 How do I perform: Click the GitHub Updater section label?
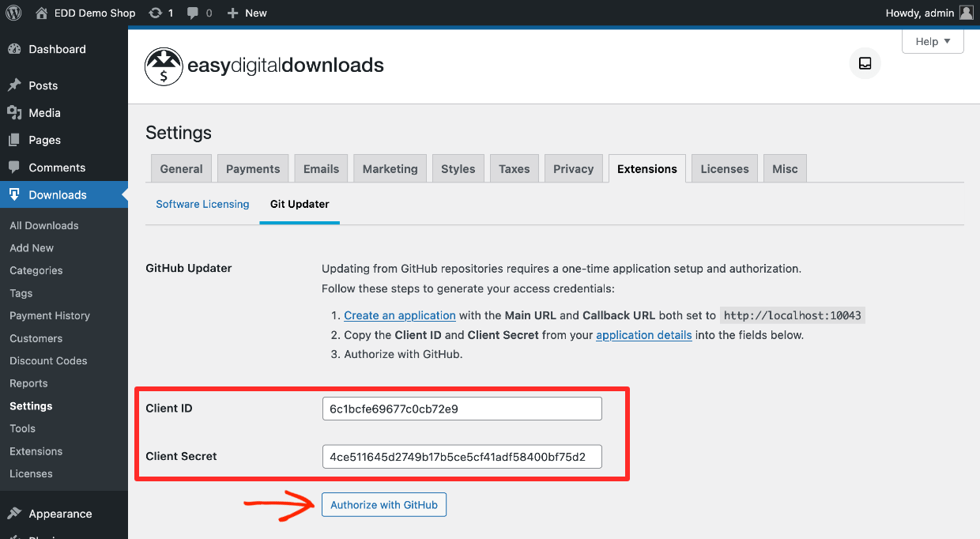point(189,268)
